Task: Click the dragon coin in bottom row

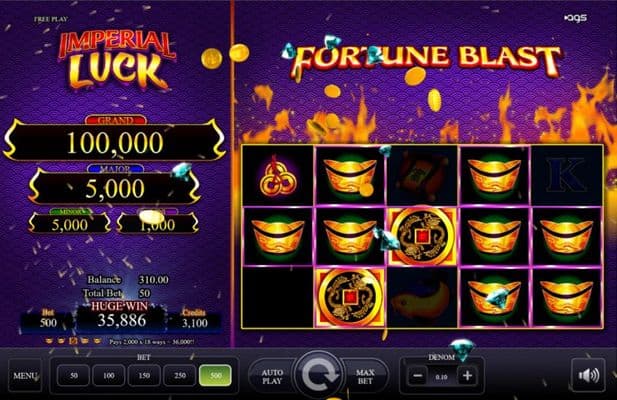Action: [x=350, y=298]
